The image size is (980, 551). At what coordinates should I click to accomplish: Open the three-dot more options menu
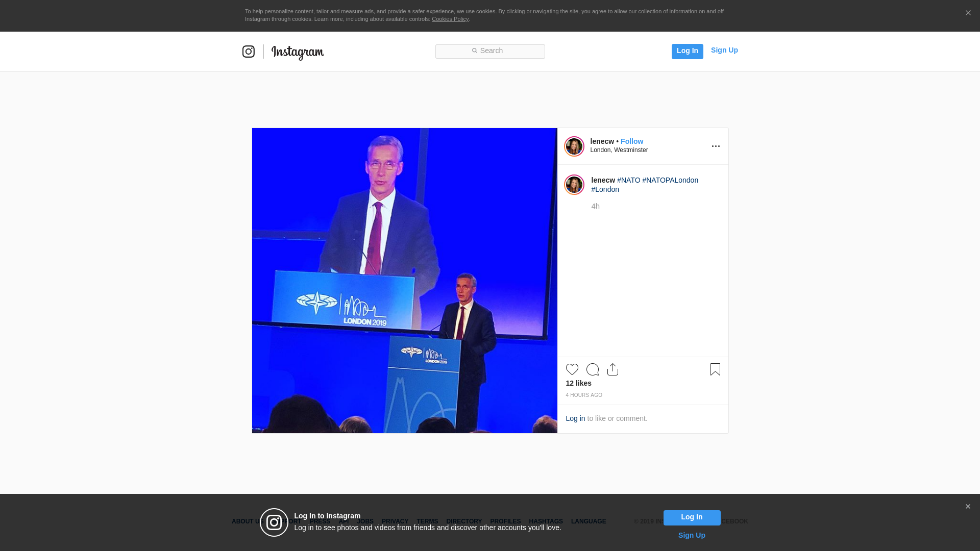pyautogui.click(x=716, y=146)
